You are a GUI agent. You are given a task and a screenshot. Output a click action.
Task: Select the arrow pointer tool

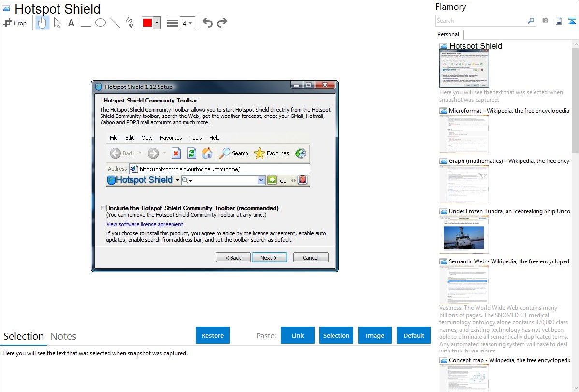(57, 23)
